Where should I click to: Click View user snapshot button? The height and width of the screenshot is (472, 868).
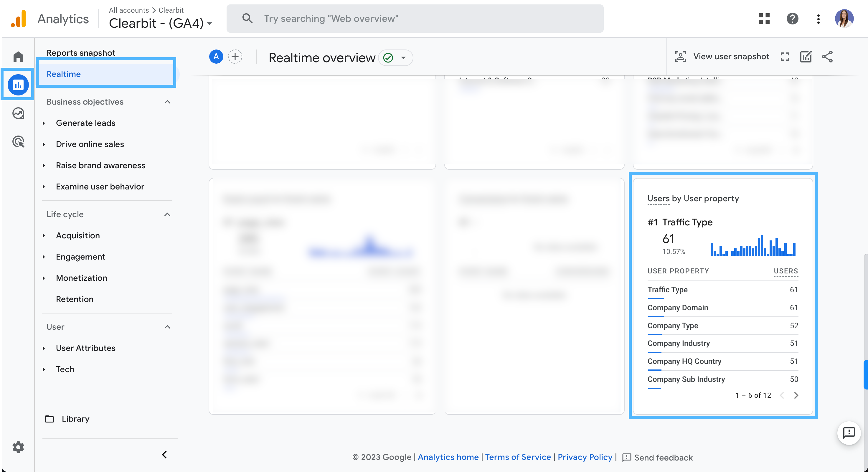click(x=722, y=57)
